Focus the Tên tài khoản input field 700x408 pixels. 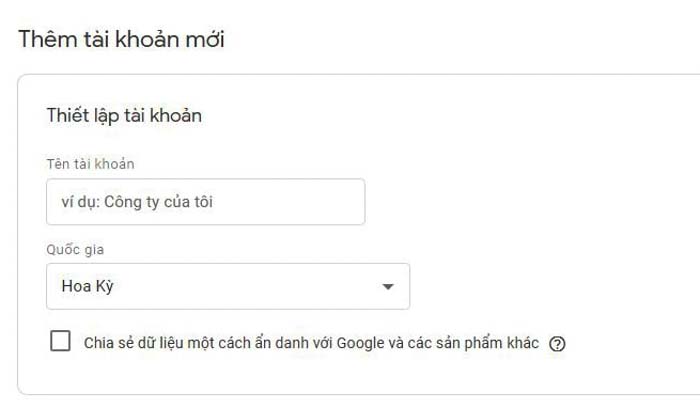coord(205,202)
